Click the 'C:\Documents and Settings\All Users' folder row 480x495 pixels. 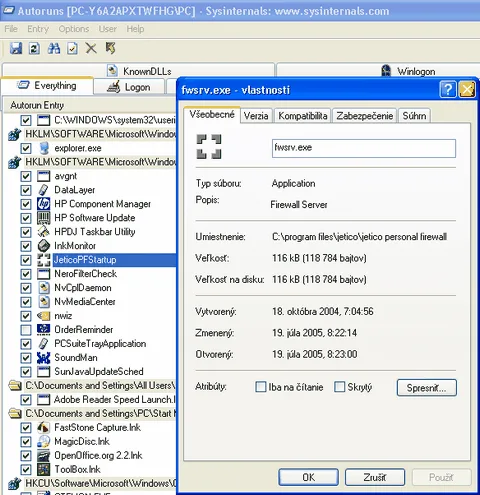[x=92, y=386]
